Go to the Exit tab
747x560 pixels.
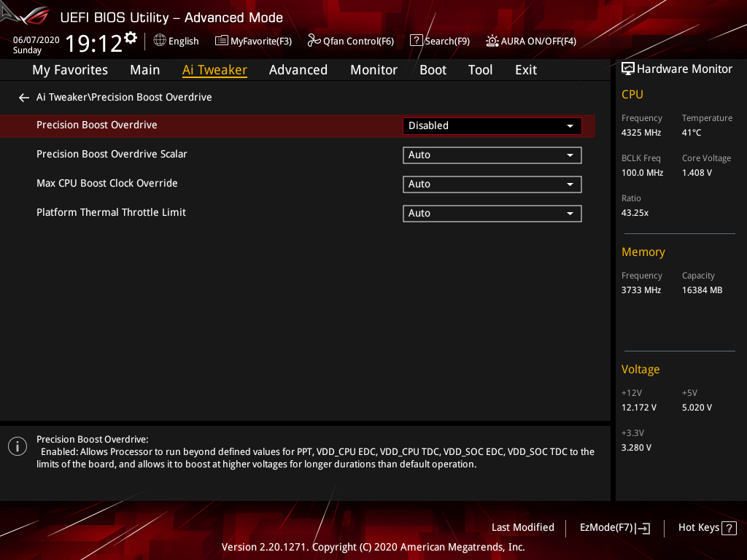[526, 70]
